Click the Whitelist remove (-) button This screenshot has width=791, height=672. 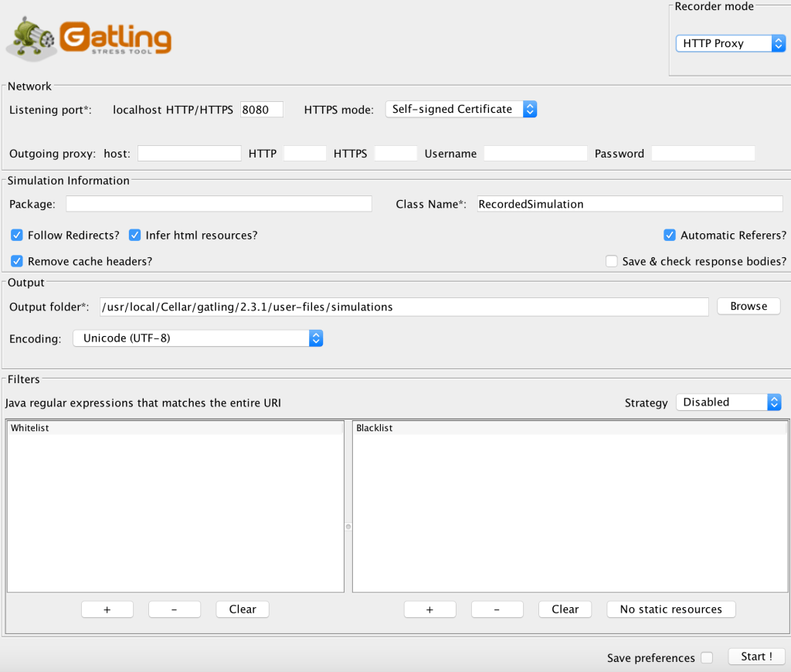tap(175, 609)
